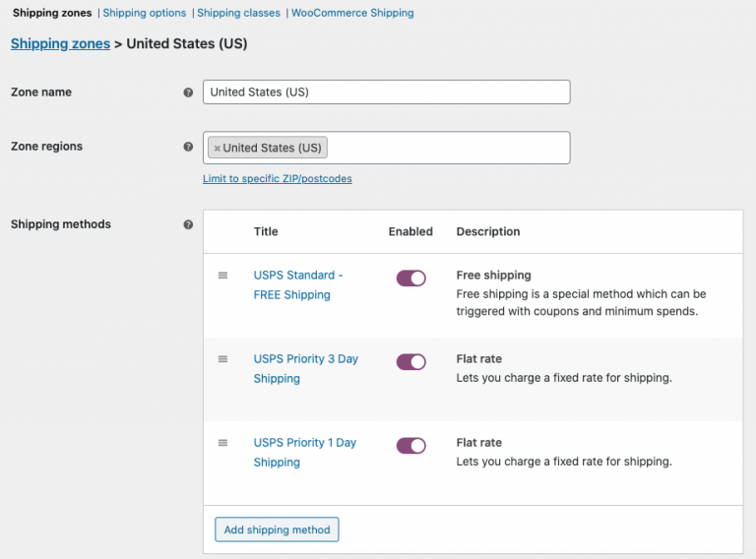Click the Description column header
This screenshot has width=756, height=559.
pyautogui.click(x=488, y=232)
